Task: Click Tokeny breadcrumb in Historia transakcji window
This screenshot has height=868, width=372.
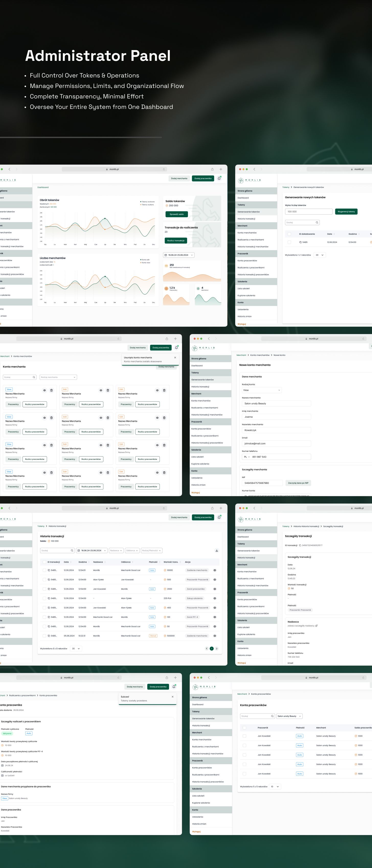Action: 41,526
